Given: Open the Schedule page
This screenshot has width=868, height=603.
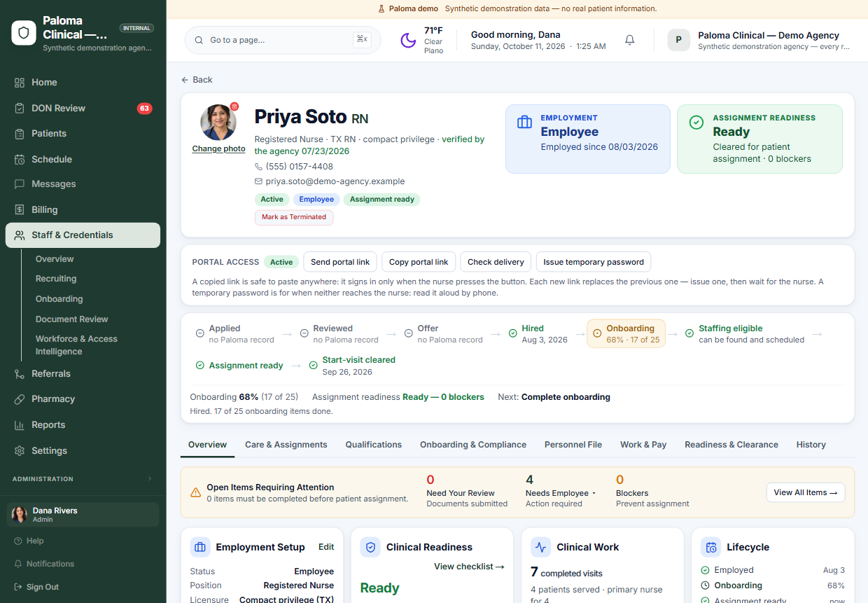Looking at the screenshot, I should coord(83,159).
